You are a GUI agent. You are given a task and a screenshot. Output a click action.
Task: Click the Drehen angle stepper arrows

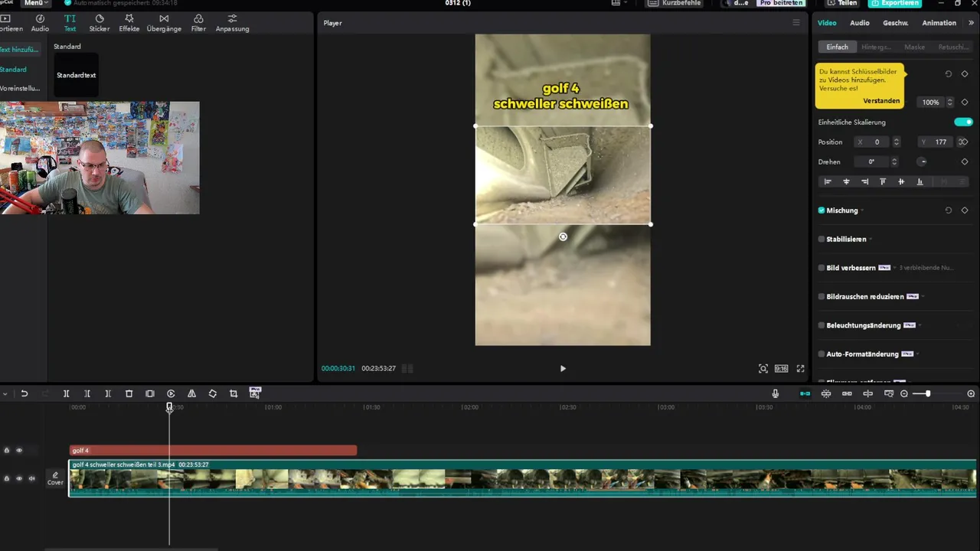pos(894,162)
